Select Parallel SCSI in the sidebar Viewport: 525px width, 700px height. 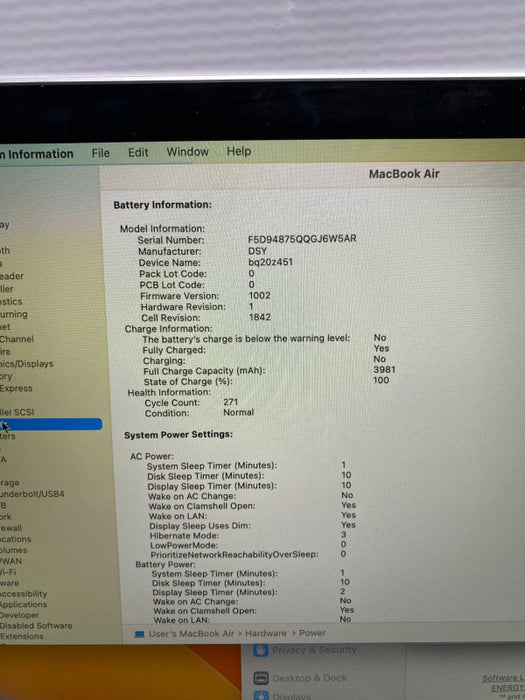point(17,412)
